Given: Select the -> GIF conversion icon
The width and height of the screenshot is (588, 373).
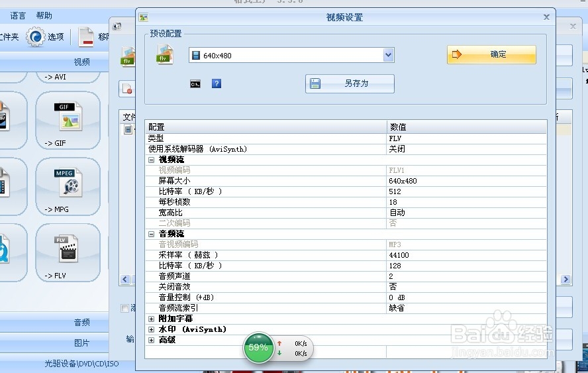Looking at the screenshot, I should pyautogui.click(x=68, y=120).
